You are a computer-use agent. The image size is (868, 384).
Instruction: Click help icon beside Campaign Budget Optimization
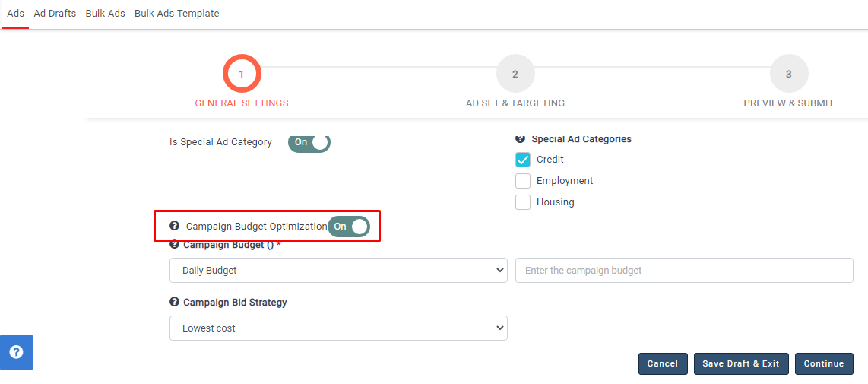(x=174, y=226)
